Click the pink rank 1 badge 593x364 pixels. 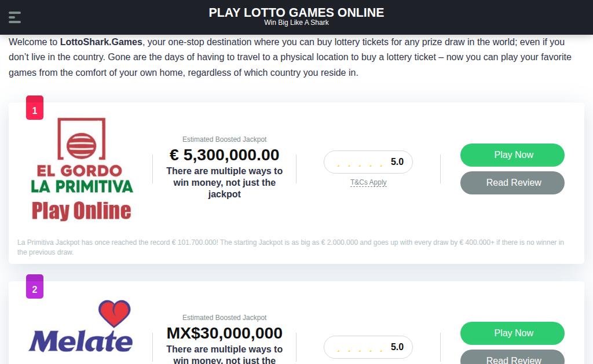tap(35, 110)
